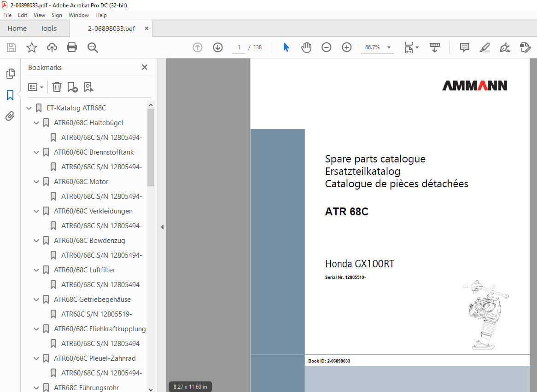
Task: Select ET-Katalog ATR68C root bookmark
Action: pyautogui.click(x=76, y=108)
